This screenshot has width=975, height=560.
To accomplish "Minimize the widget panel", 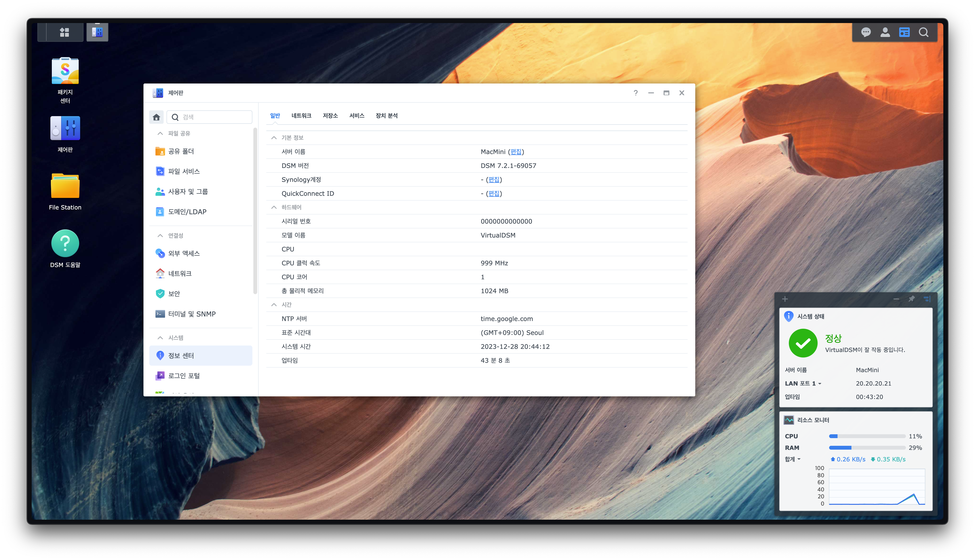I will [x=896, y=299].
